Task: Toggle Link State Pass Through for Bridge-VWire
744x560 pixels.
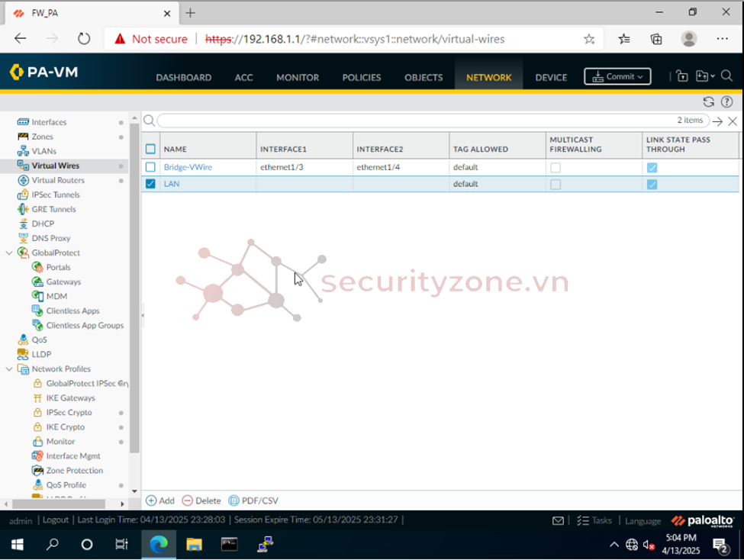Action: tap(652, 168)
